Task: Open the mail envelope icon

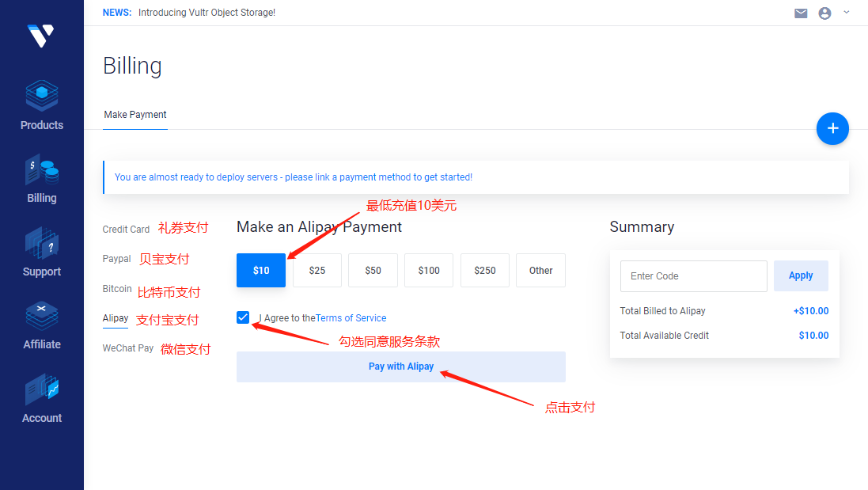Action: tap(801, 13)
